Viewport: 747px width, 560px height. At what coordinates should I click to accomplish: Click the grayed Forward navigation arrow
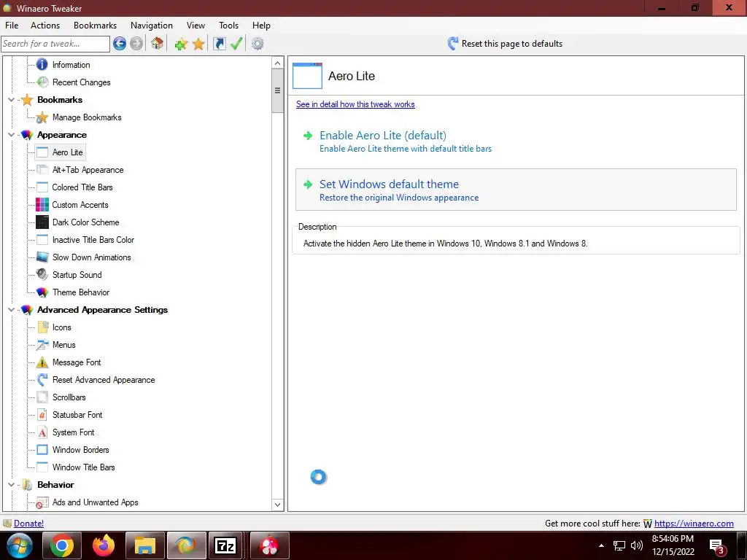click(136, 44)
